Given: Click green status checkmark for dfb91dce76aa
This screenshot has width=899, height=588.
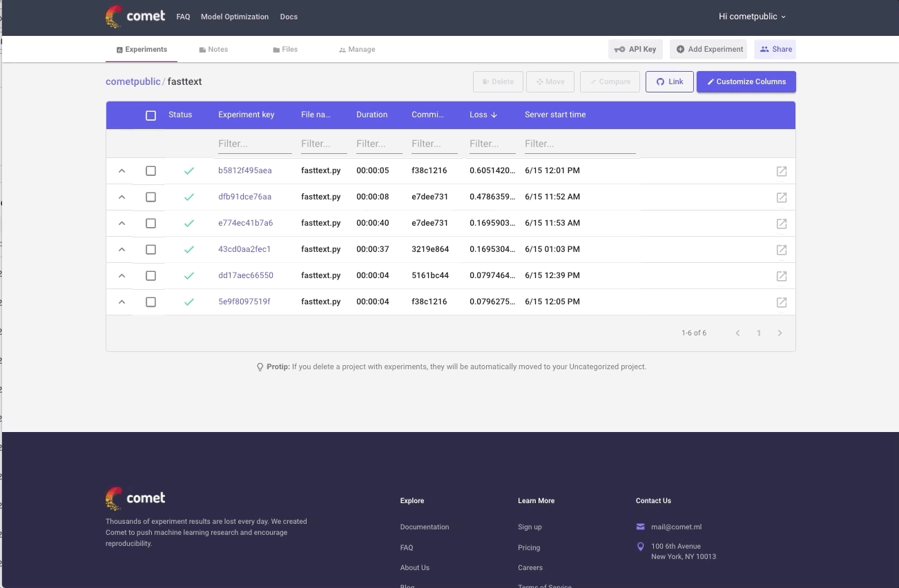Looking at the screenshot, I should [189, 197].
